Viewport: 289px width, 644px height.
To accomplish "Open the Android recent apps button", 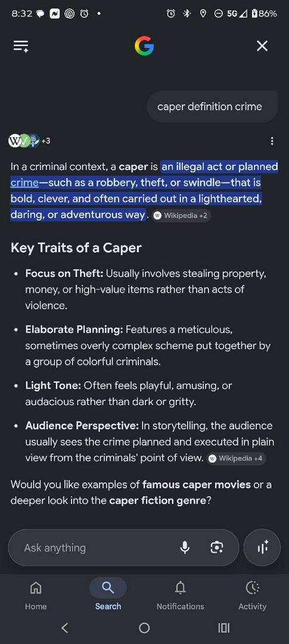I will click(223, 627).
